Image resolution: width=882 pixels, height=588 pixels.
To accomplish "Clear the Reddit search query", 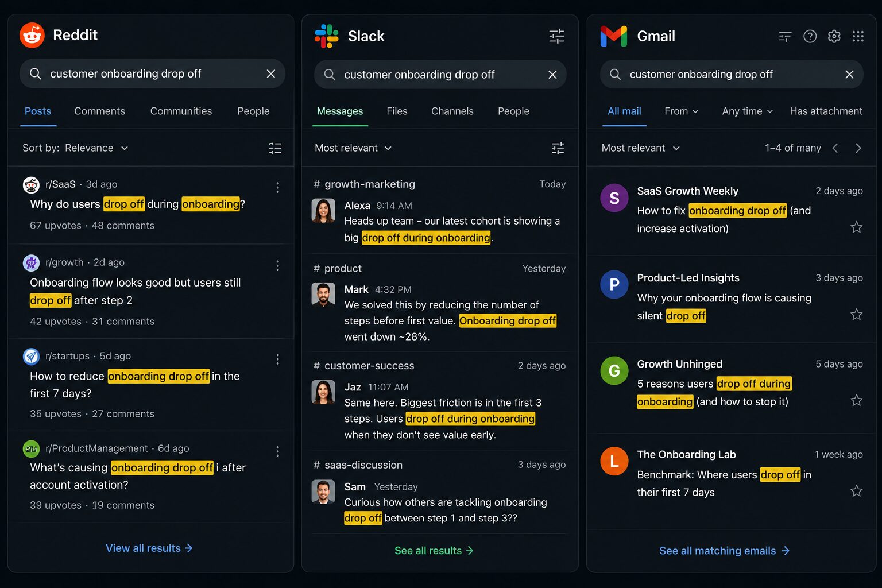I will point(271,73).
